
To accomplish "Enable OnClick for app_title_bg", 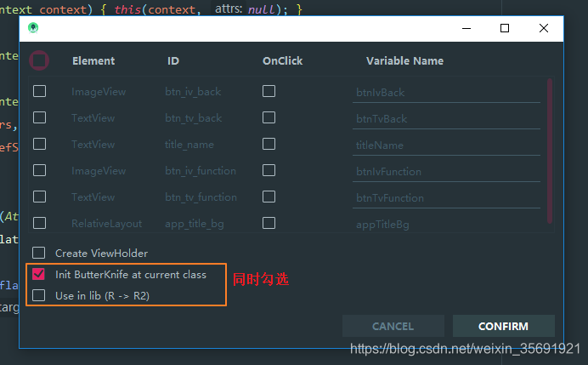I will coord(269,223).
